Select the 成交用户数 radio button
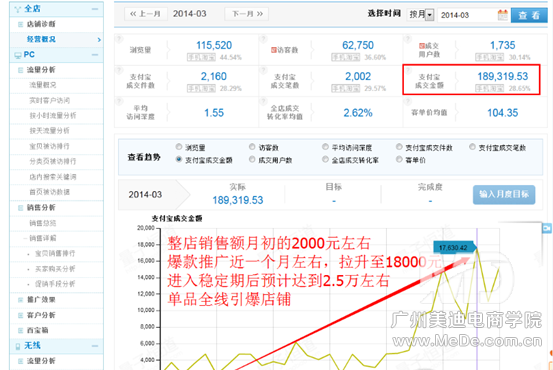This screenshot has height=370, width=553. point(252,159)
